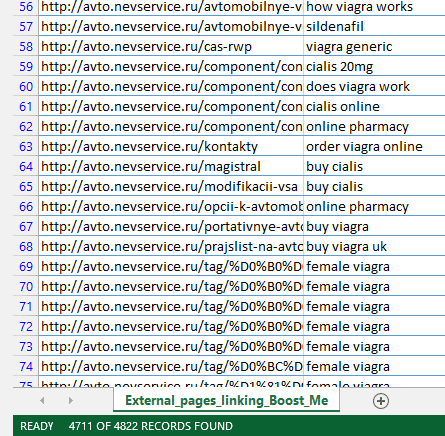Click the magistral URL cell
445x436 pixels.
point(171,167)
